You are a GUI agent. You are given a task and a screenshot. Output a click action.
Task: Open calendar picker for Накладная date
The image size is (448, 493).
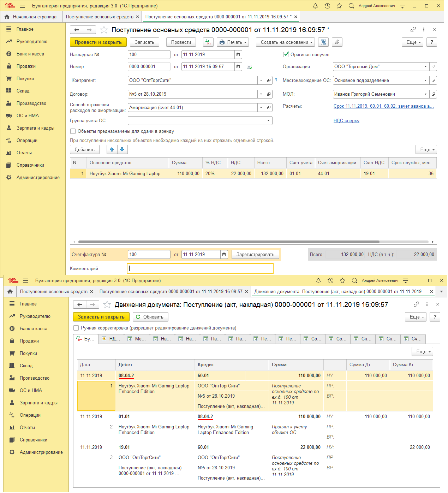[x=238, y=55]
